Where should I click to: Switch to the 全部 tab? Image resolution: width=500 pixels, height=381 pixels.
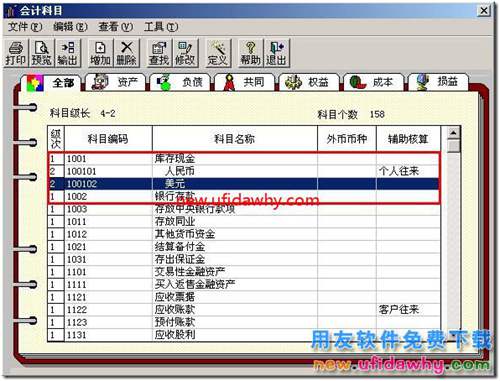click(x=51, y=82)
